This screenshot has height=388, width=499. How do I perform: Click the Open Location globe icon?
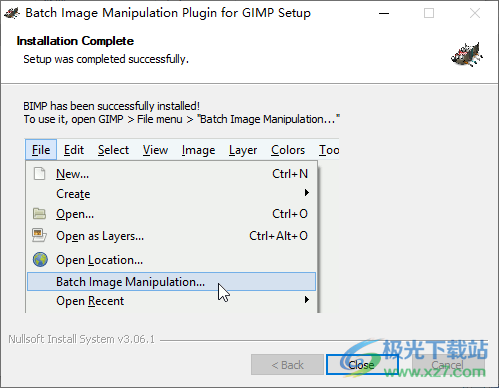40,259
